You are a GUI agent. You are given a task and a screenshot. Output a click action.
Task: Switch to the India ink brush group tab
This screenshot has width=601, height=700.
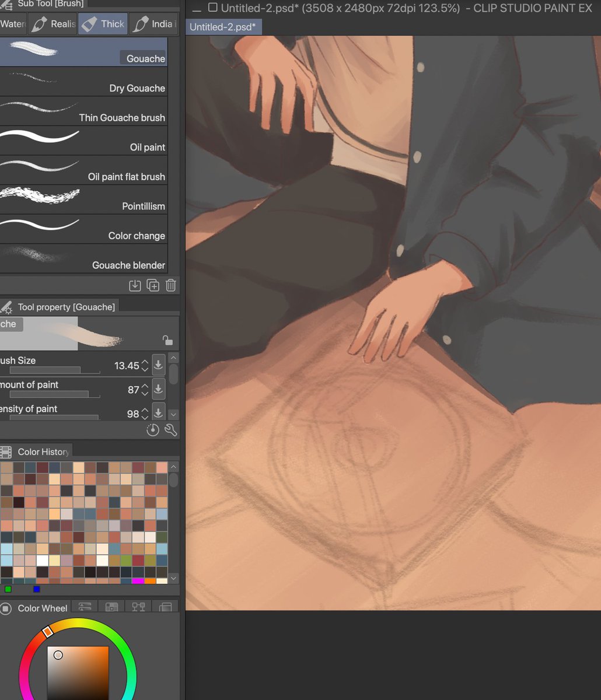pos(153,24)
